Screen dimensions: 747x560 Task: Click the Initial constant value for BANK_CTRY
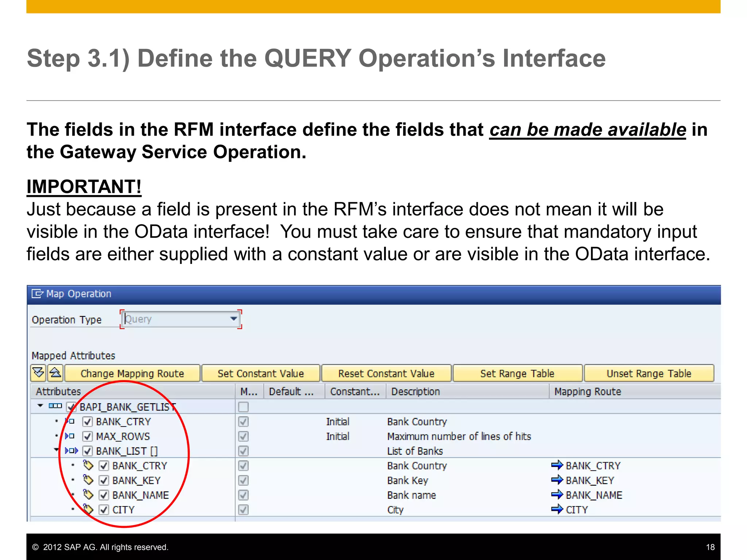pyautogui.click(x=337, y=422)
